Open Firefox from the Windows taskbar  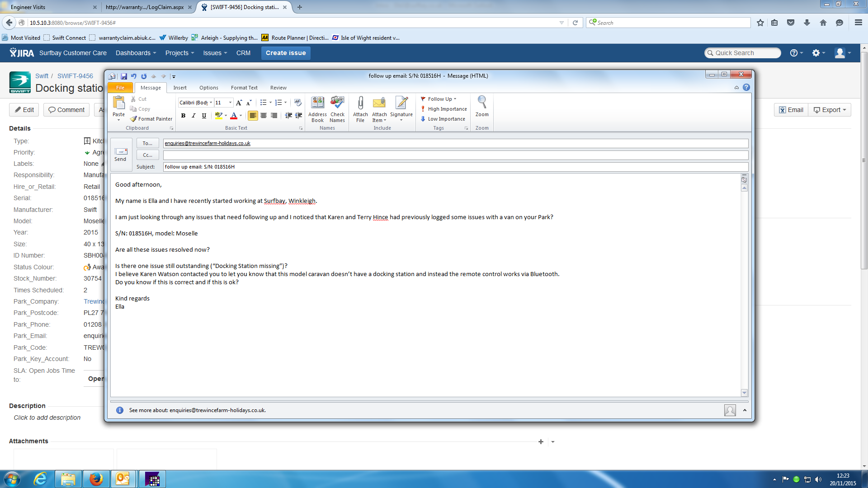pos(96,479)
